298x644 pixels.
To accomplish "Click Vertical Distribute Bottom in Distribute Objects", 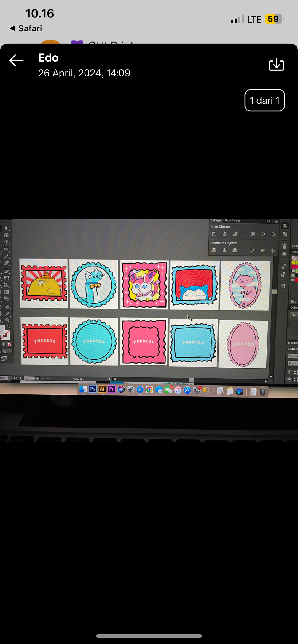I will 235,250.
